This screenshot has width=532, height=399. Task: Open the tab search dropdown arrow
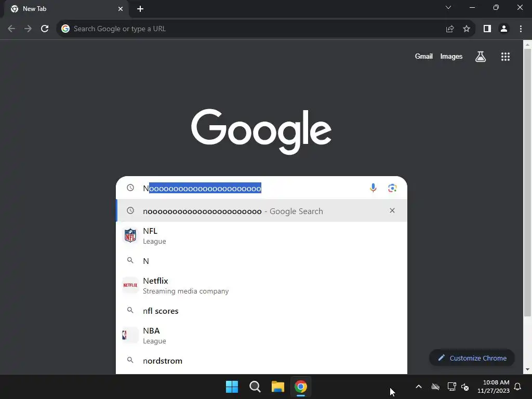coord(448,7)
